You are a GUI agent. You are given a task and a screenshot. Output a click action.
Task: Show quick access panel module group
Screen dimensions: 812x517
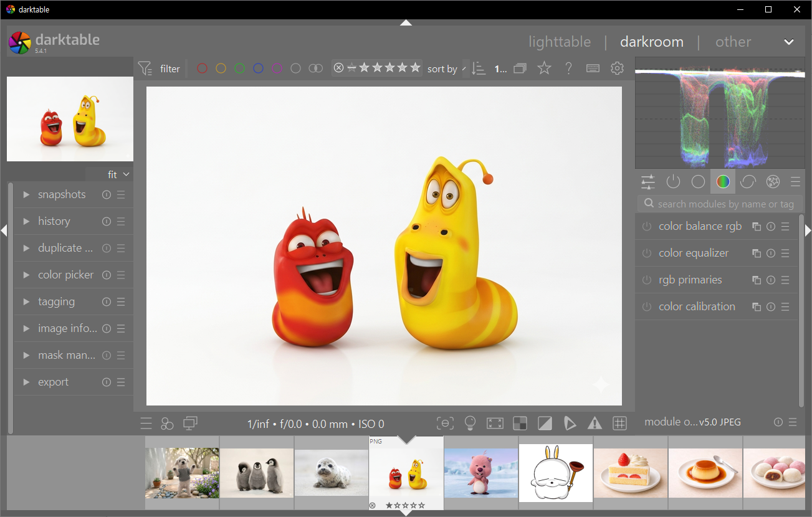[x=648, y=182]
